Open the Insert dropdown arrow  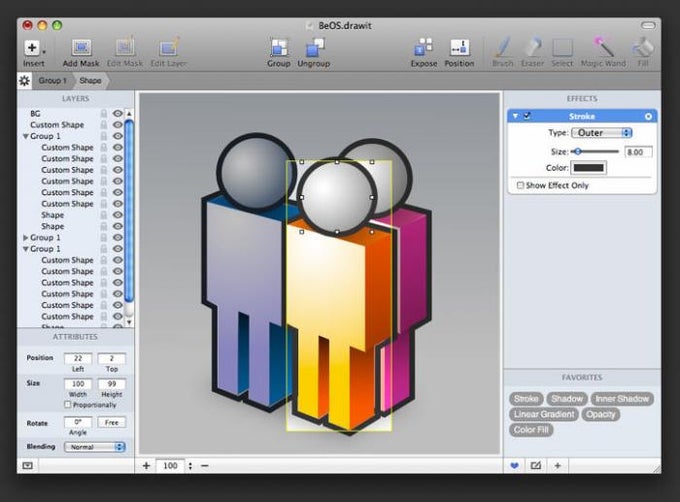(x=44, y=52)
